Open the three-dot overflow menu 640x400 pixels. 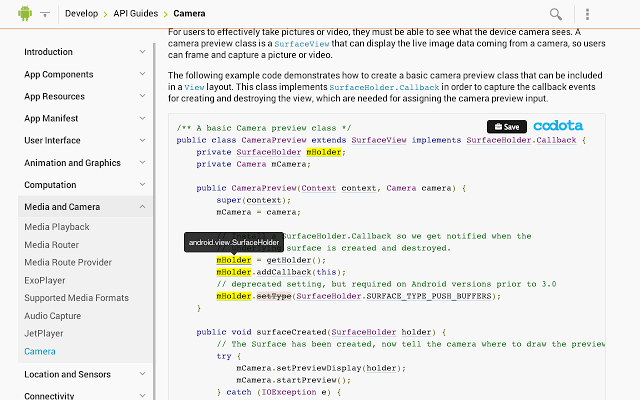[x=587, y=14]
